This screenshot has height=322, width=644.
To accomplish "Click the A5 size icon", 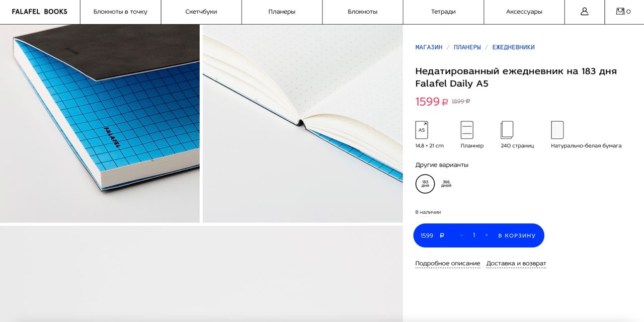I will coord(422,130).
